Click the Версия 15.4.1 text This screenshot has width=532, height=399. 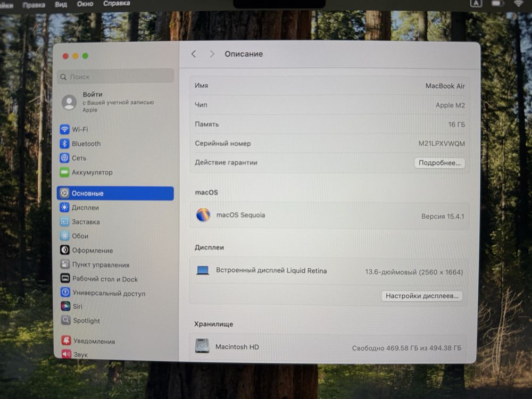tap(443, 216)
